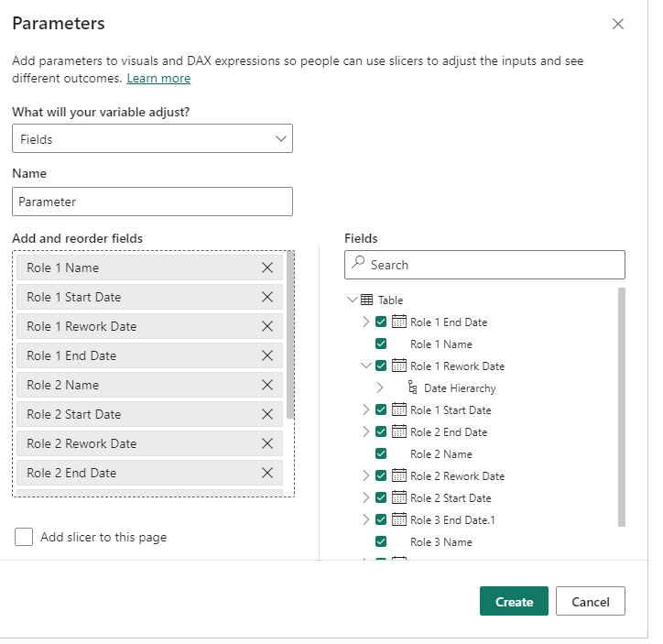The width and height of the screenshot is (663, 644).
Task: Uncheck Role 2 Start Date in the fields tree
Action: coord(381,497)
